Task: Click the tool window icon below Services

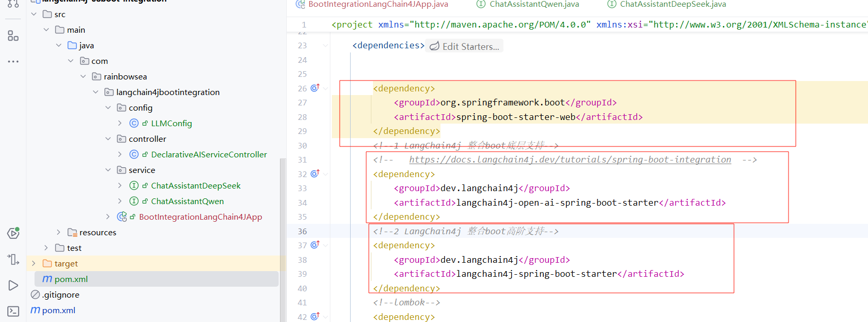Action: click(13, 259)
